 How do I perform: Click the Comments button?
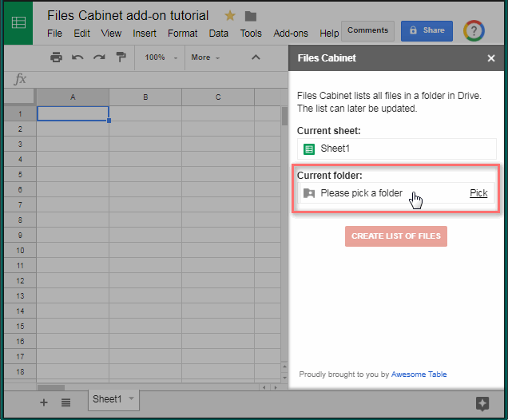point(367,31)
